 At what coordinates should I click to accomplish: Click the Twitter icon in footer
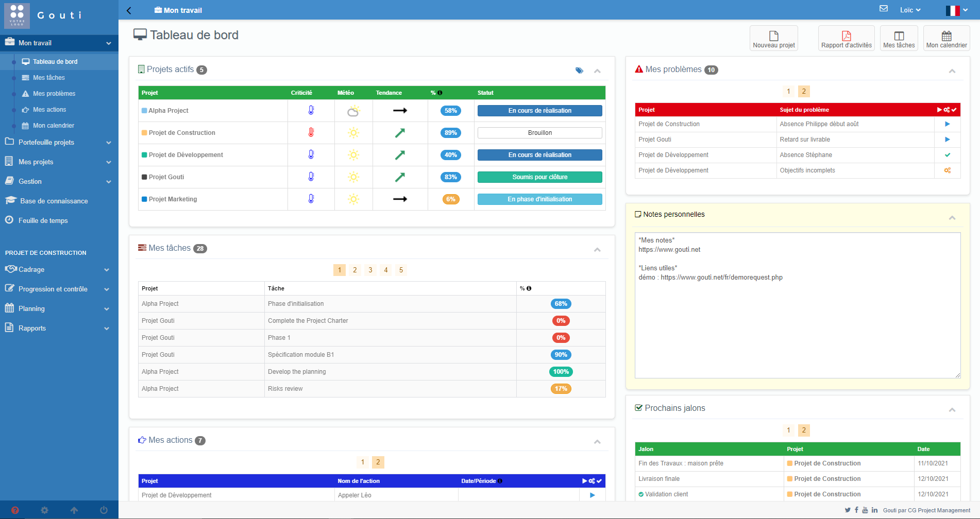pyautogui.click(x=848, y=510)
